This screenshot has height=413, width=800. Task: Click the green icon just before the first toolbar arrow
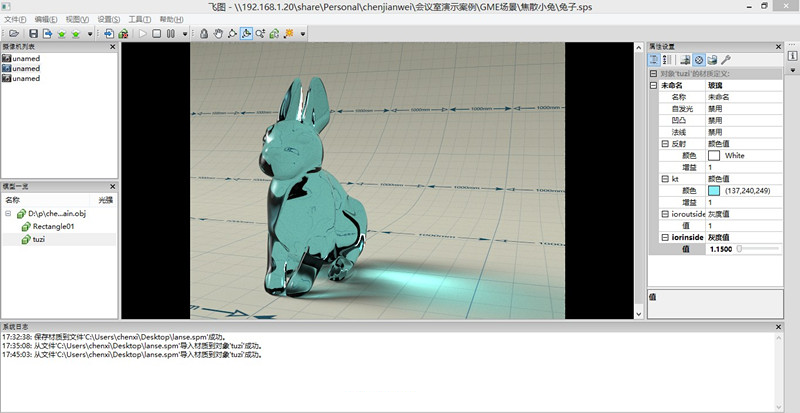(x=76, y=34)
